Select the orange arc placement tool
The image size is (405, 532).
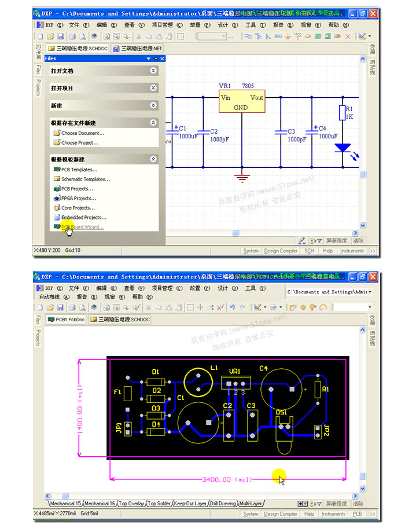[323, 307]
